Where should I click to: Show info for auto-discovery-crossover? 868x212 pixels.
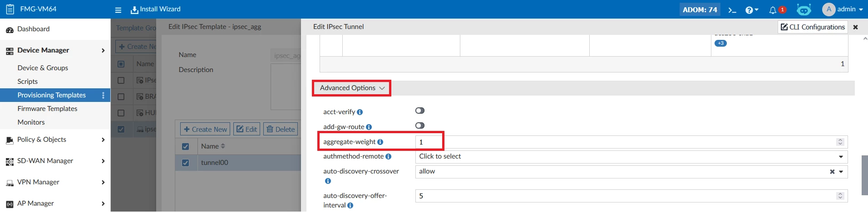[328, 181]
